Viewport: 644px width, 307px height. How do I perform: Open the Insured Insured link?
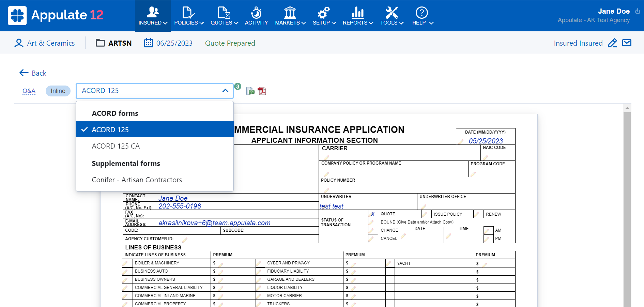(578, 43)
